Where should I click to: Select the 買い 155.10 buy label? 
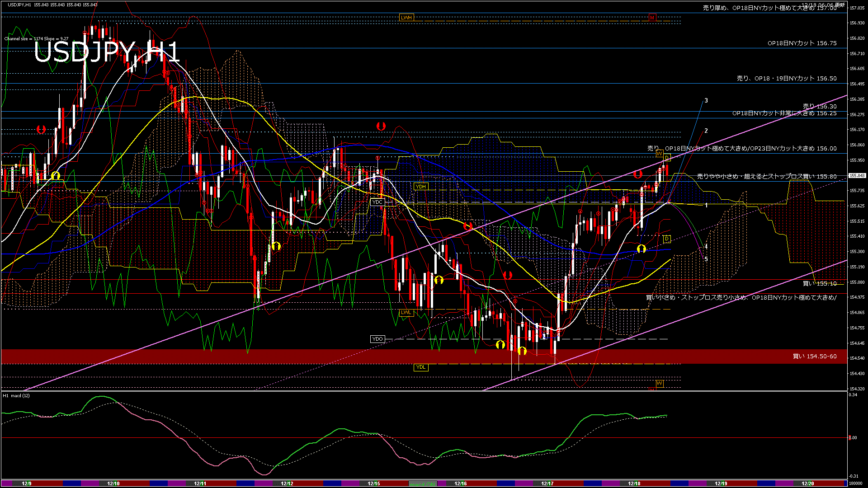tap(819, 284)
